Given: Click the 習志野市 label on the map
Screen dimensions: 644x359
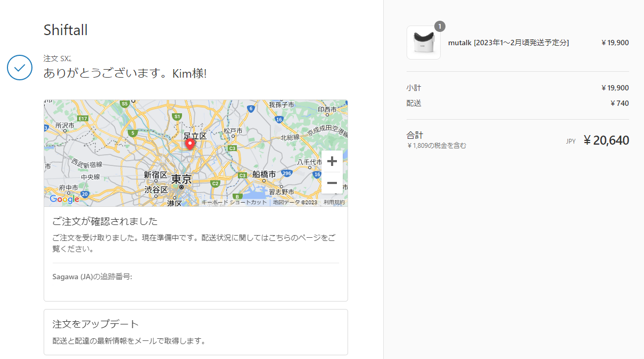Looking at the screenshot, I should click(282, 191).
